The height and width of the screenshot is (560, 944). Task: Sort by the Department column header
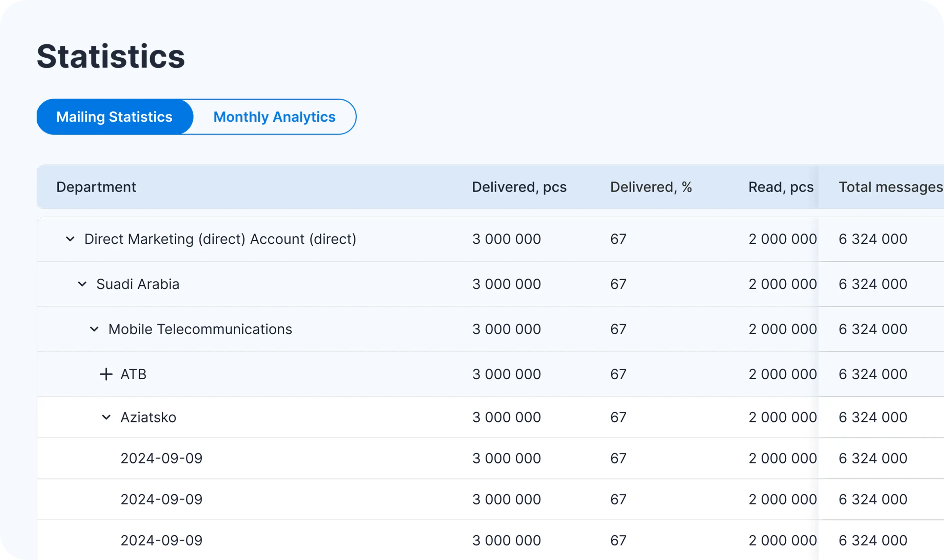click(x=96, y=186)
